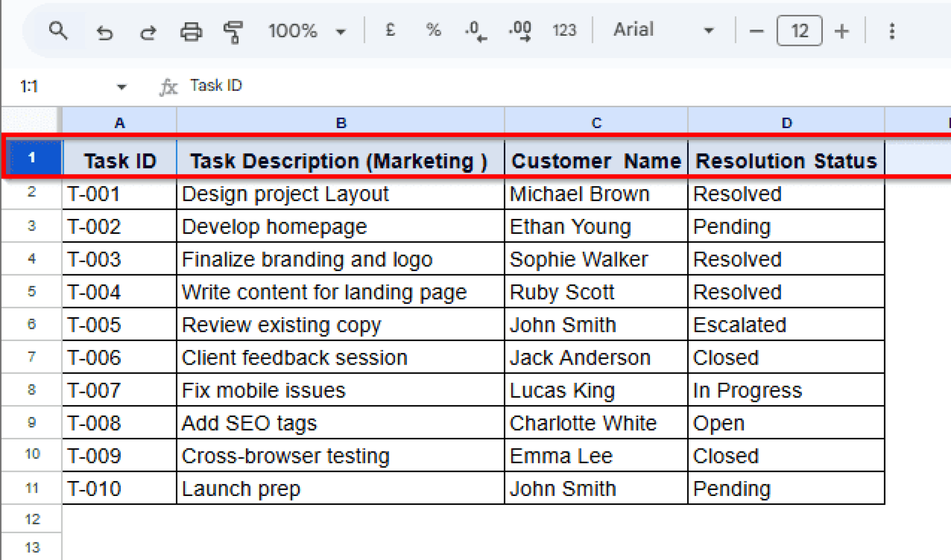Open the three-dot more options menu
Image resolution: width=951 pixels, height=560 pixels.
(x=892, y=31)
